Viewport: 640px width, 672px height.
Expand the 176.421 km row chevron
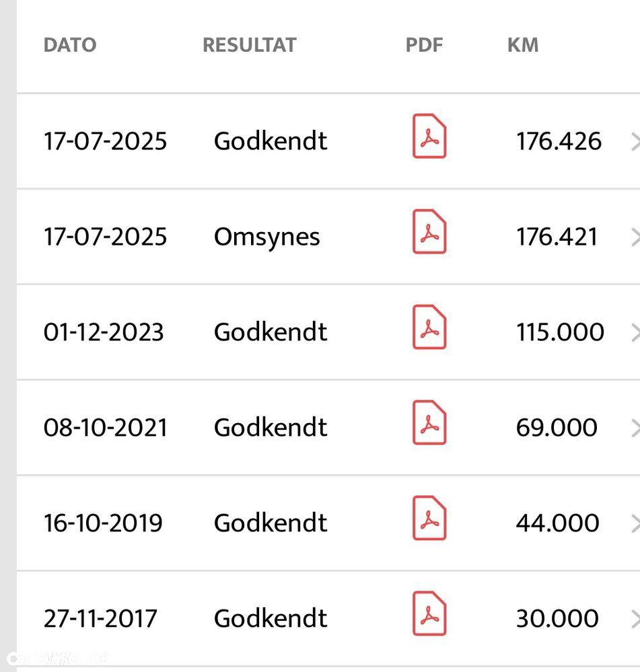[635, 237]
